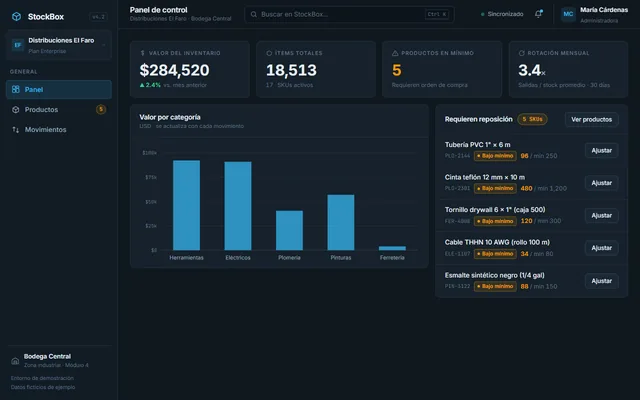Click the Eléctricos bar in the chart
Screen dimensions: 640x400
[238, 206]
